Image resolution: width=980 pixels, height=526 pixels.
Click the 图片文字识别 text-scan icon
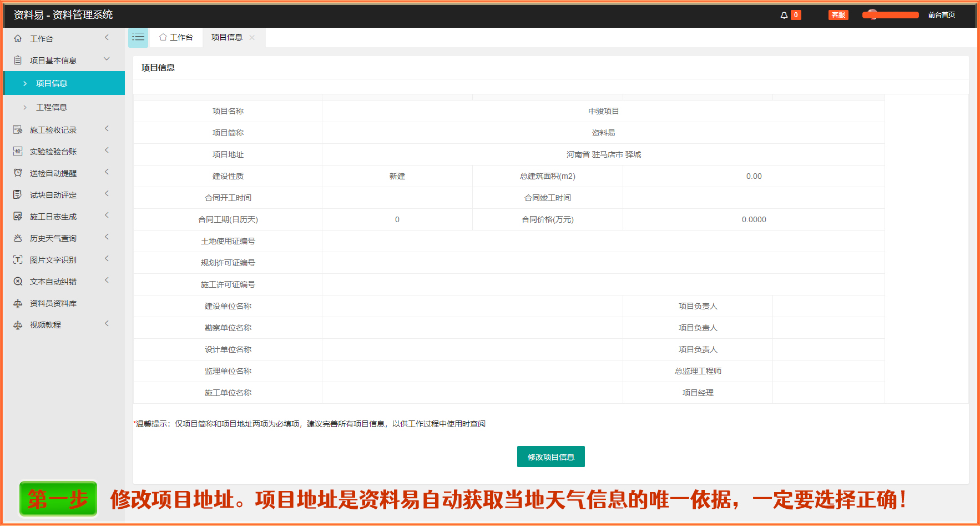pos(18,259)
